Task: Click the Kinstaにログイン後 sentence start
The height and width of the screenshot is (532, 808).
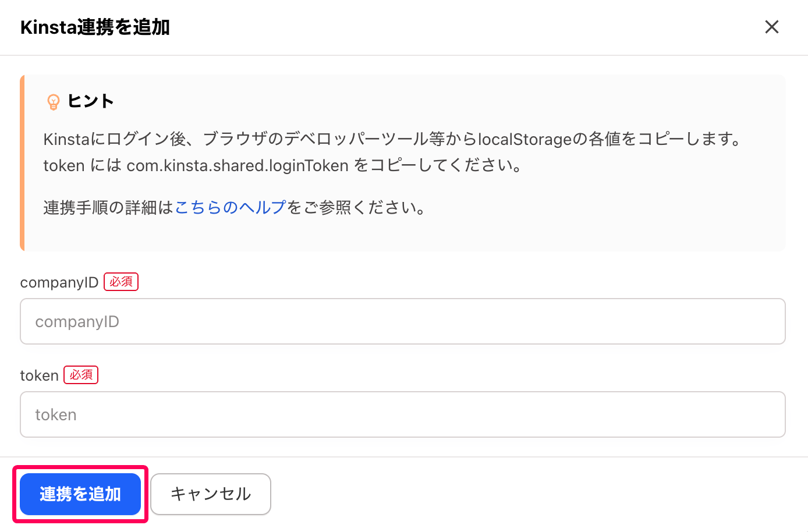Action: point(115,139)
